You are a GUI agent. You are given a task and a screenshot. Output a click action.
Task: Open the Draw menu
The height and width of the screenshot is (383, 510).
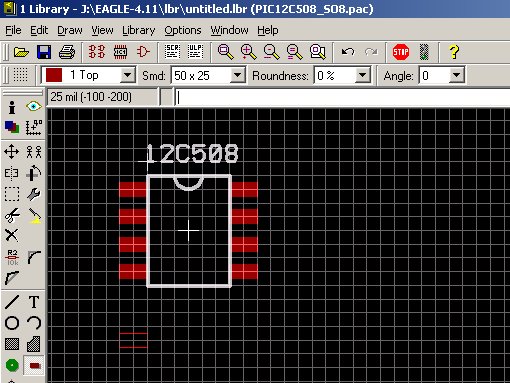point(70,30)
